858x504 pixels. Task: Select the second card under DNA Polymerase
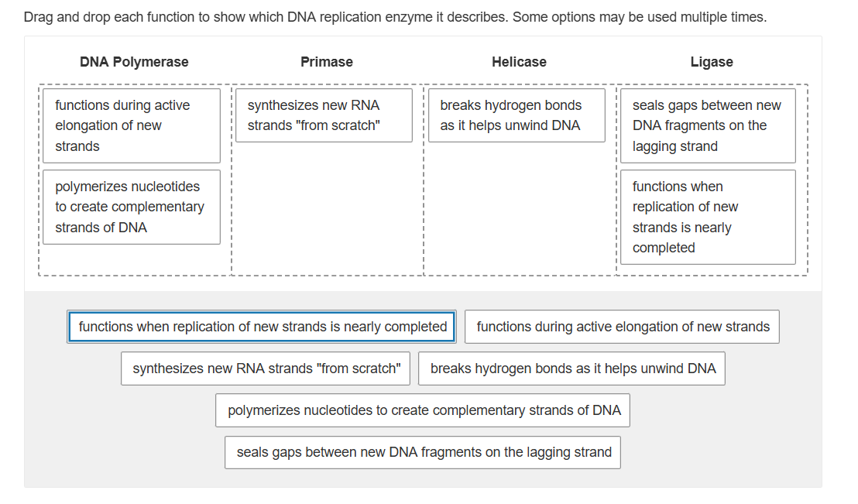(131, 207)
